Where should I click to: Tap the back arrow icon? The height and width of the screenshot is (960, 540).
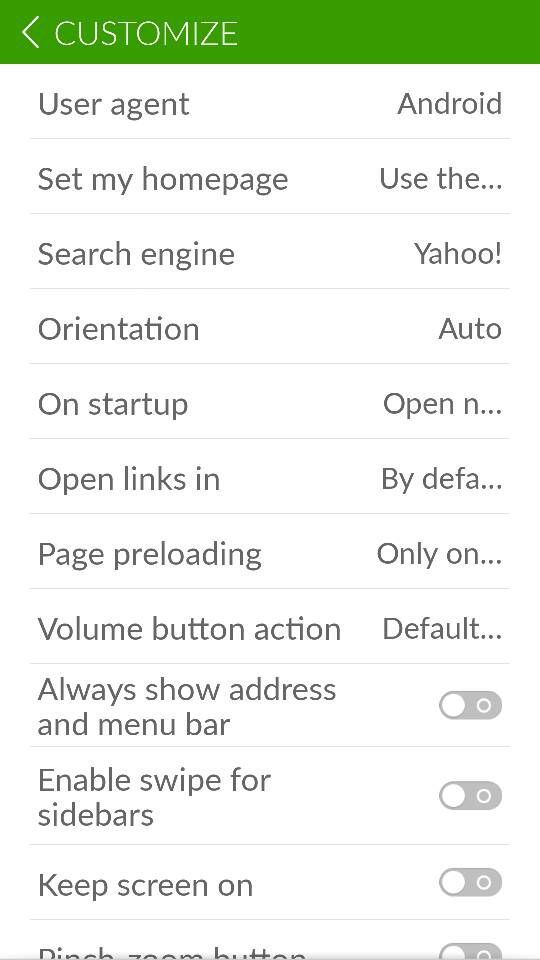pos(30,32)
